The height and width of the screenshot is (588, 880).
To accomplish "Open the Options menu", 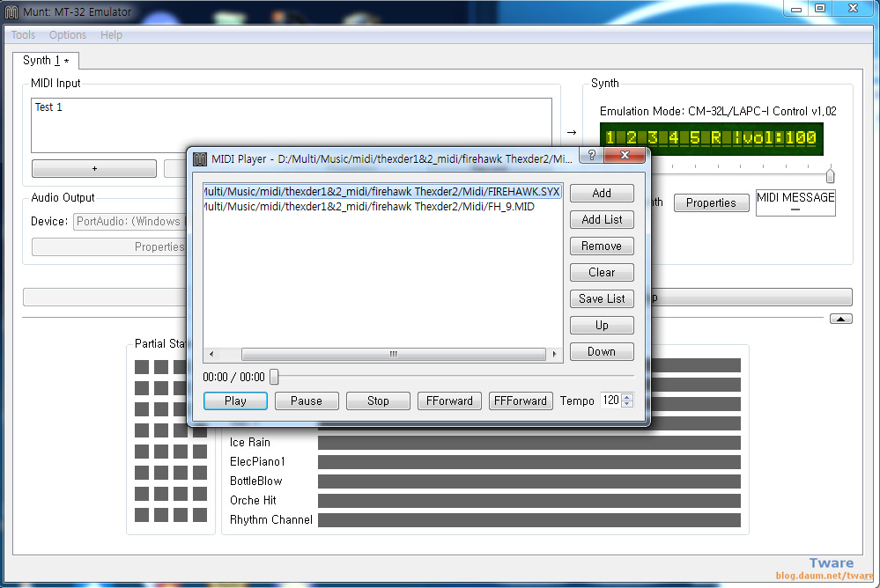I will coord(67,35).
